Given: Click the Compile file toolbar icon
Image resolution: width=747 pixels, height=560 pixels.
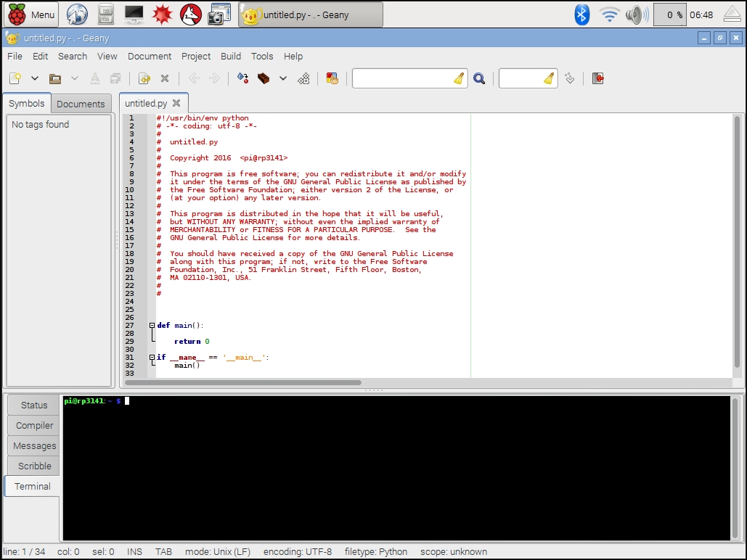Looking at the screenshot, I should pyautogui.click(x=243, y=78).
